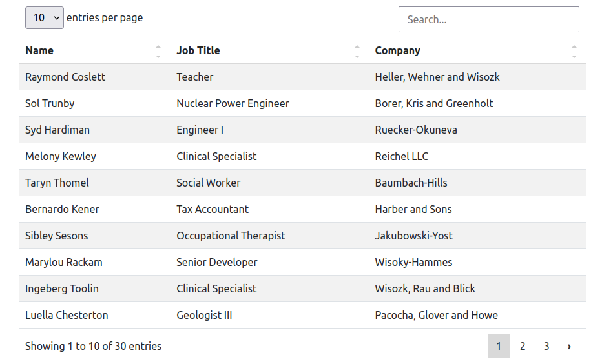Select the Bernardo Kener row

click(302, 209)
